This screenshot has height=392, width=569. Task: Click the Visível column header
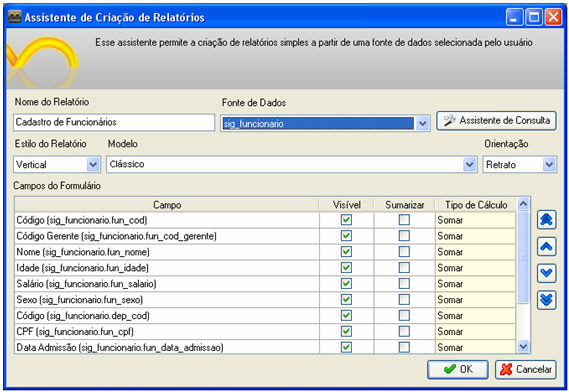pos(347,205)
